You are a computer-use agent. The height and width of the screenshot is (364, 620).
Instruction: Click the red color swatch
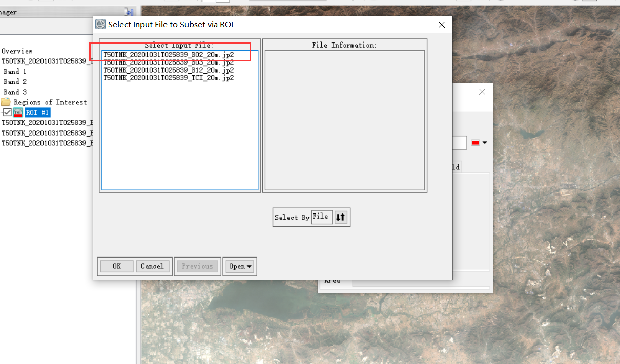click(477, 142)
